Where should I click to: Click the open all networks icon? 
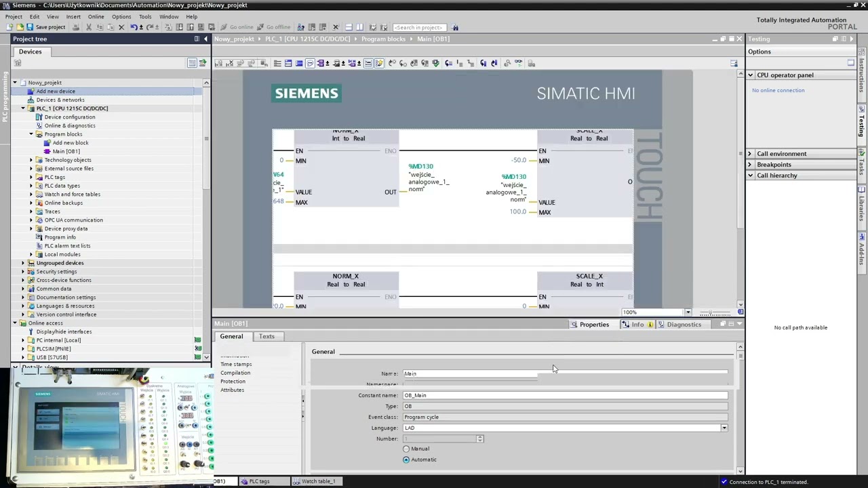[288, 63]
